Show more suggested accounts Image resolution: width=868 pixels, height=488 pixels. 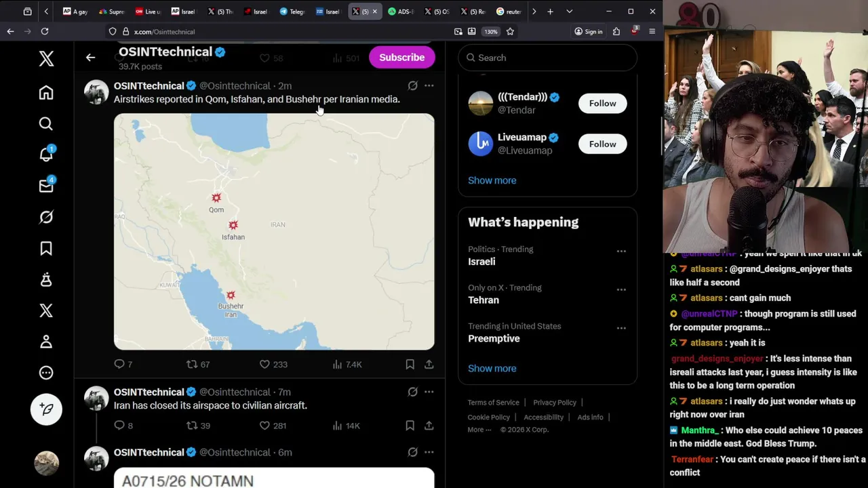point(492,180)
